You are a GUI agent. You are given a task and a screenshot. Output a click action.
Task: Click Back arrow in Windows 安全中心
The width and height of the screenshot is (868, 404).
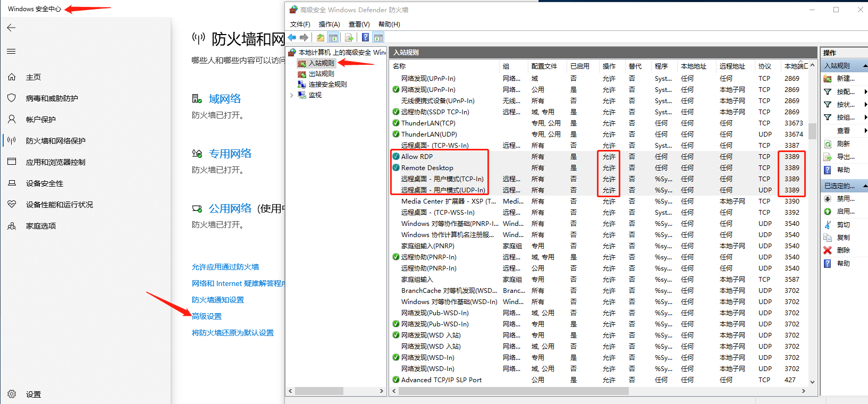pyautogui.click(x=12, y=28)
